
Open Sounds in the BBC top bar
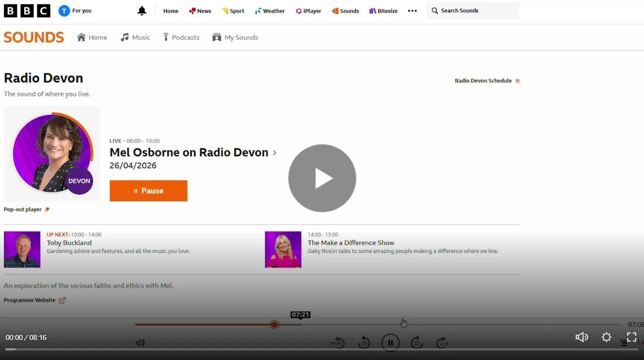coord(345,11)
